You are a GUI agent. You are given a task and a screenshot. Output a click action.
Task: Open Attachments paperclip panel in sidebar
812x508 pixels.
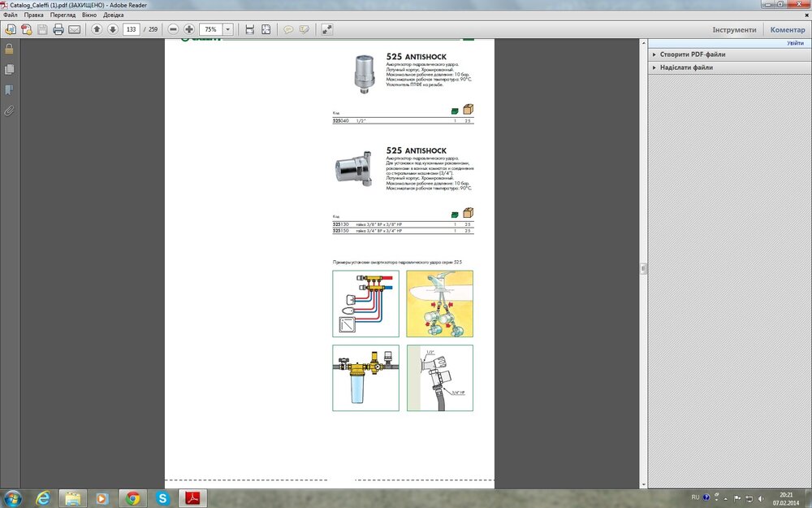coord(10,111)
